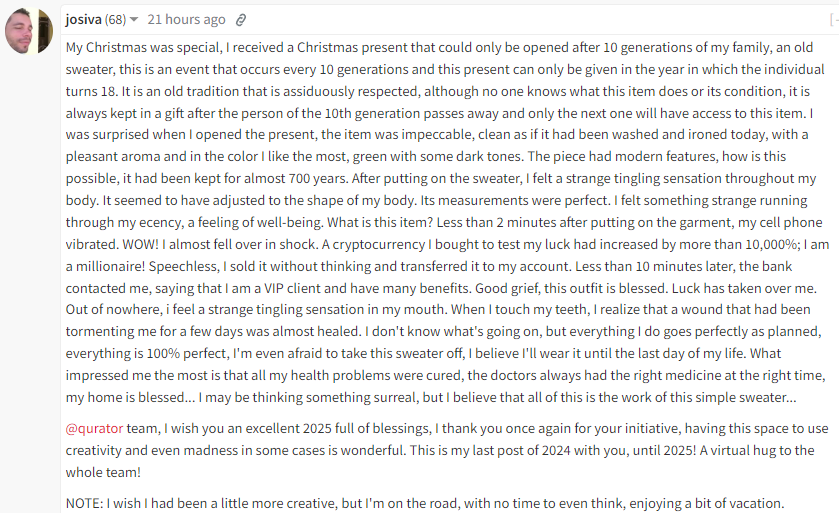Click the word "WOW!" in the comment
839x513 pixels.
(141, 244)
